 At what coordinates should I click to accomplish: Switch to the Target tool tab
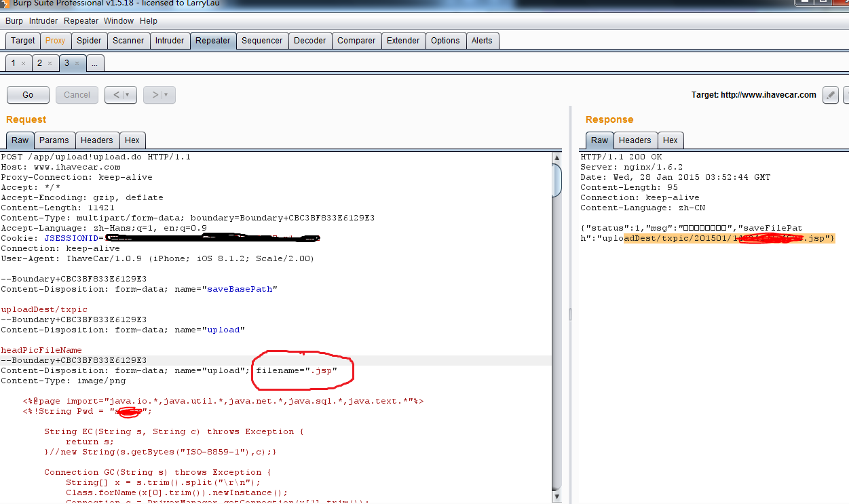click(x=23, y=41)
